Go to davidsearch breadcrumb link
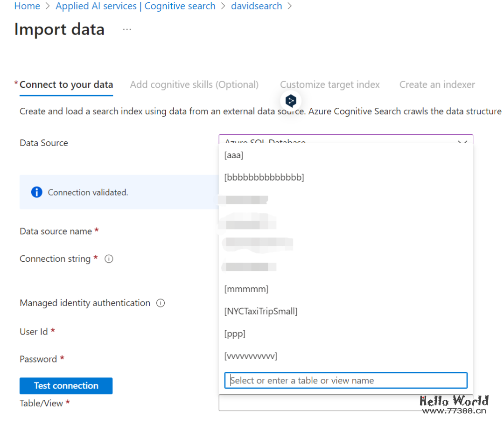 (256, 6)
